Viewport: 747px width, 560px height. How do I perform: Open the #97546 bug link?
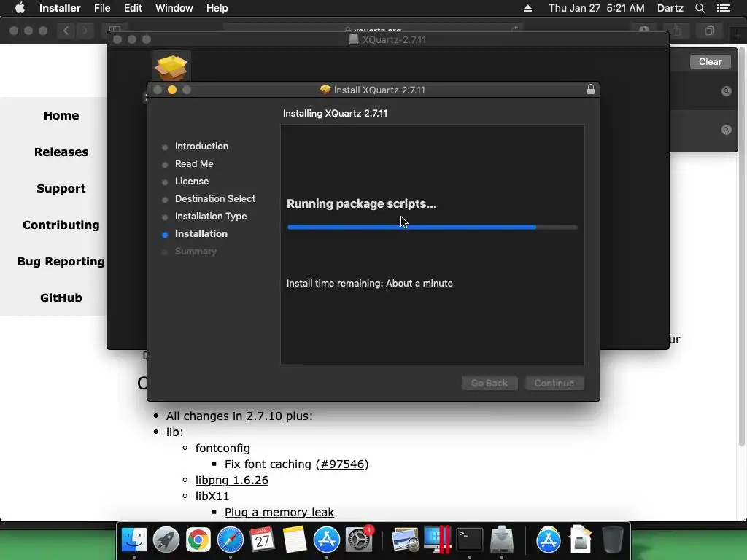tap(343, 464)
